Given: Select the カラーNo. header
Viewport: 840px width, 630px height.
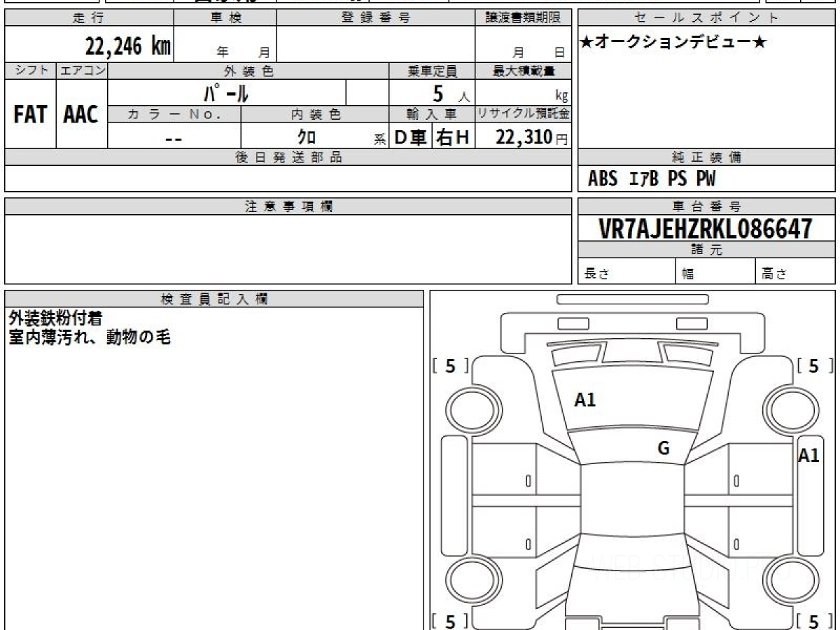Looking at the screenshot, I should (174, 114).
